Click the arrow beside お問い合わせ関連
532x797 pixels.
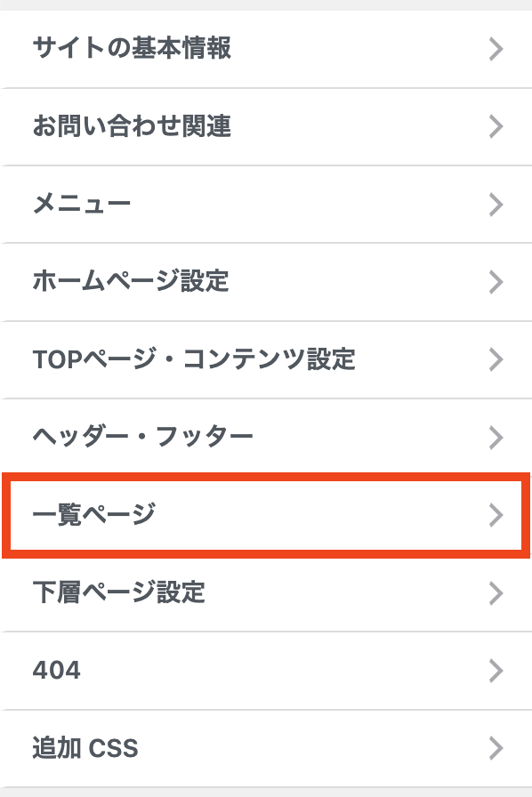click(496, 126)
